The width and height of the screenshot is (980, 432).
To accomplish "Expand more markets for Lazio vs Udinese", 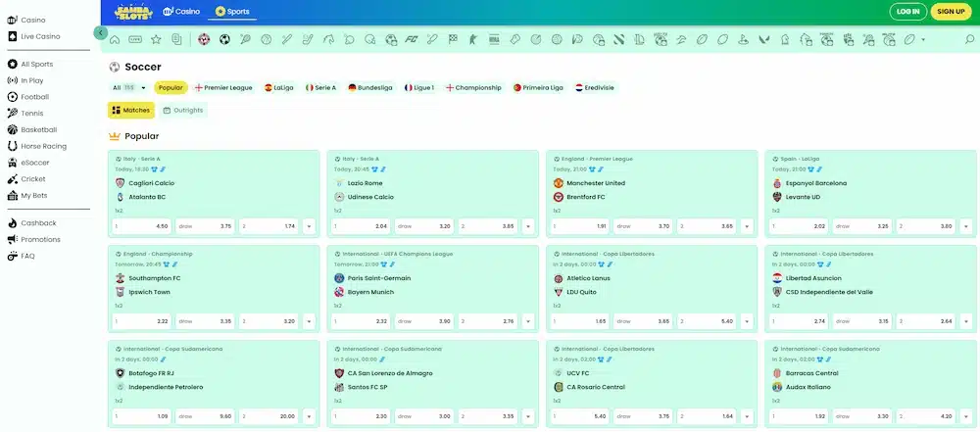I will [528, 226].
